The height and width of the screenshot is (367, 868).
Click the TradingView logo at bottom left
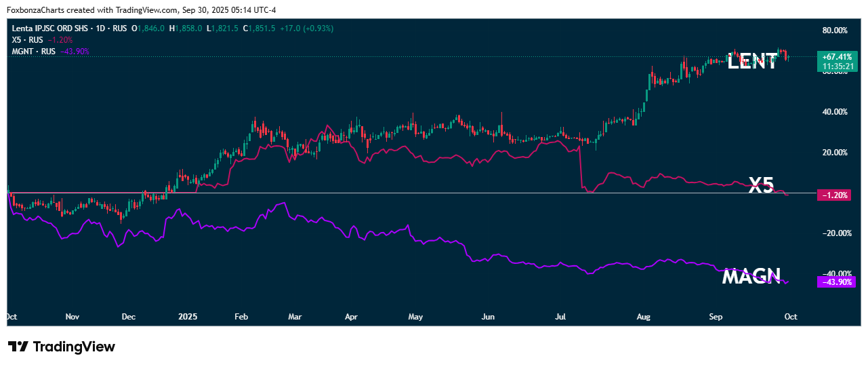tap(62, 347)
